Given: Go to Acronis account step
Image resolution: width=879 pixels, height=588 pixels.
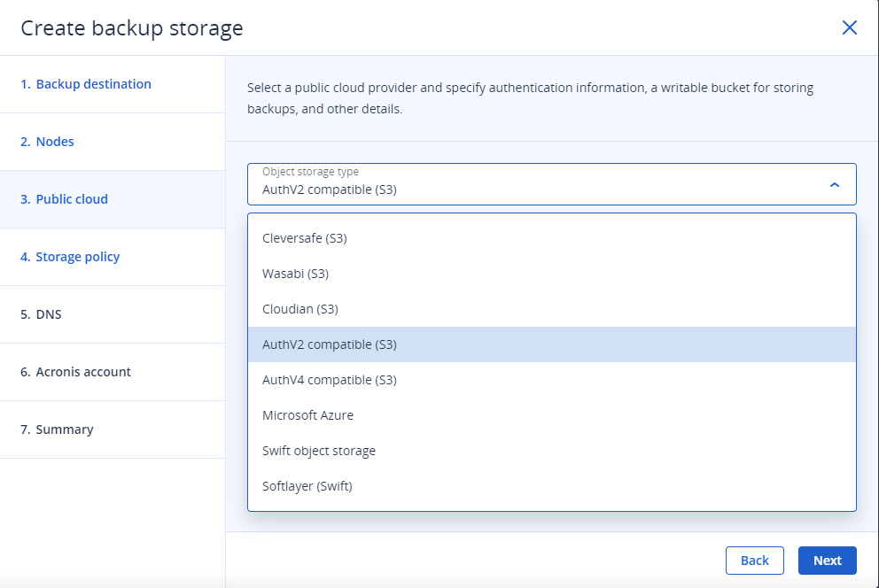Looking at the screenshot, I should click(113, 372).
